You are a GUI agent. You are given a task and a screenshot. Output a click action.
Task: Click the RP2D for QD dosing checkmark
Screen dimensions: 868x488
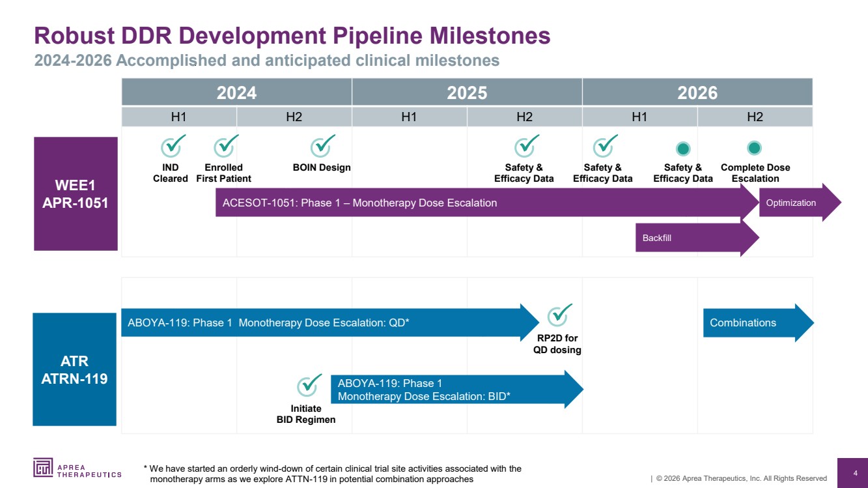559,316
